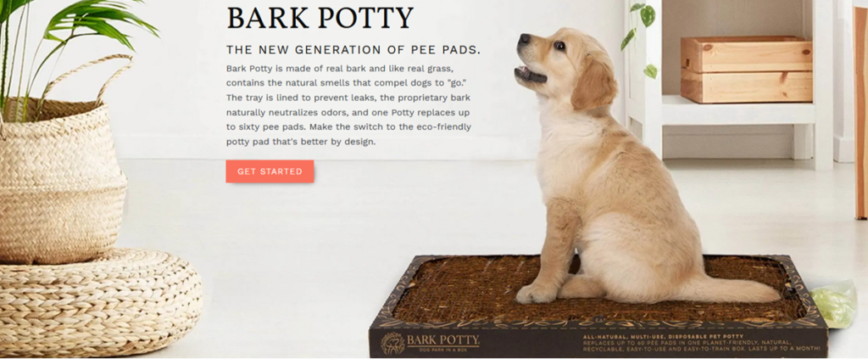The width and height of the screenshot is (868, 359).
Task: Select the BARK POTTY main heading
Action: click(x=320, y=18)
